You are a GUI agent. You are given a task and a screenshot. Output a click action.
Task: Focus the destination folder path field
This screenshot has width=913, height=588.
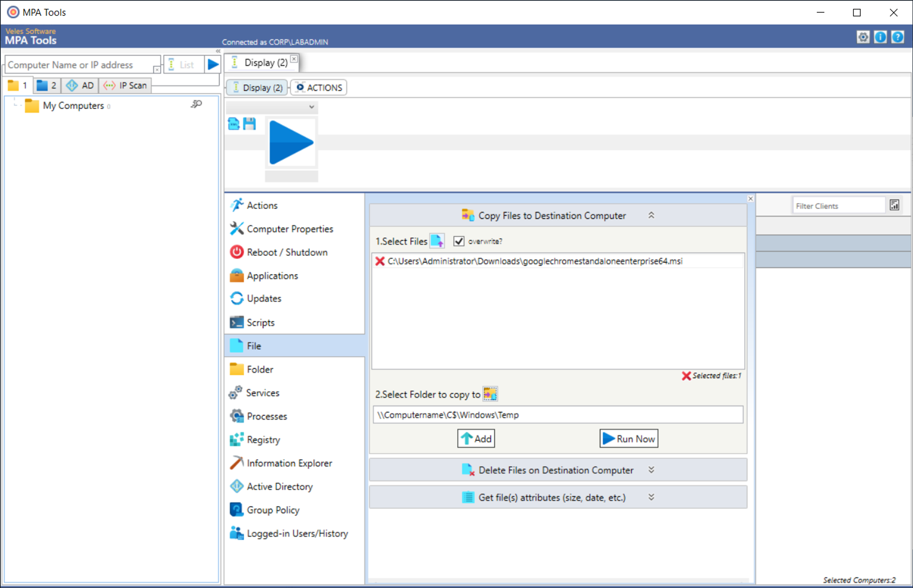tap(558, 415)
